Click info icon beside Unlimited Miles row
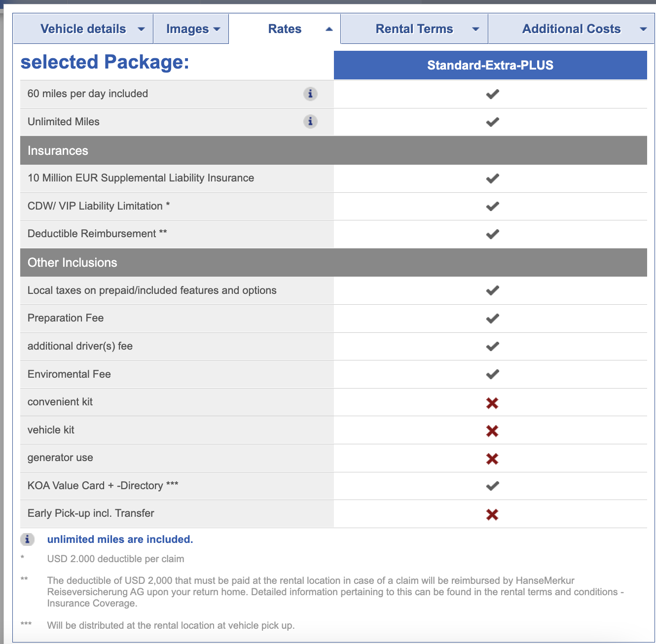Image resolution: width=656 pixels, height=644 pixels. coord(310,121)
